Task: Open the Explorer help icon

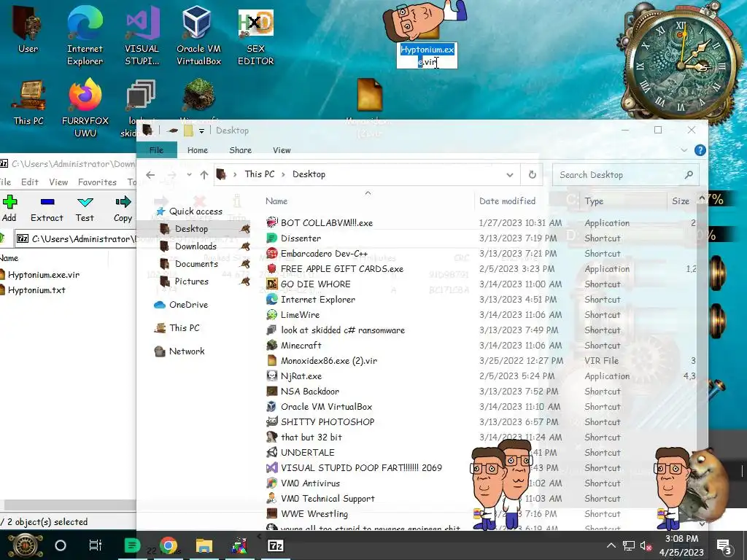Action: pos(700,150)
